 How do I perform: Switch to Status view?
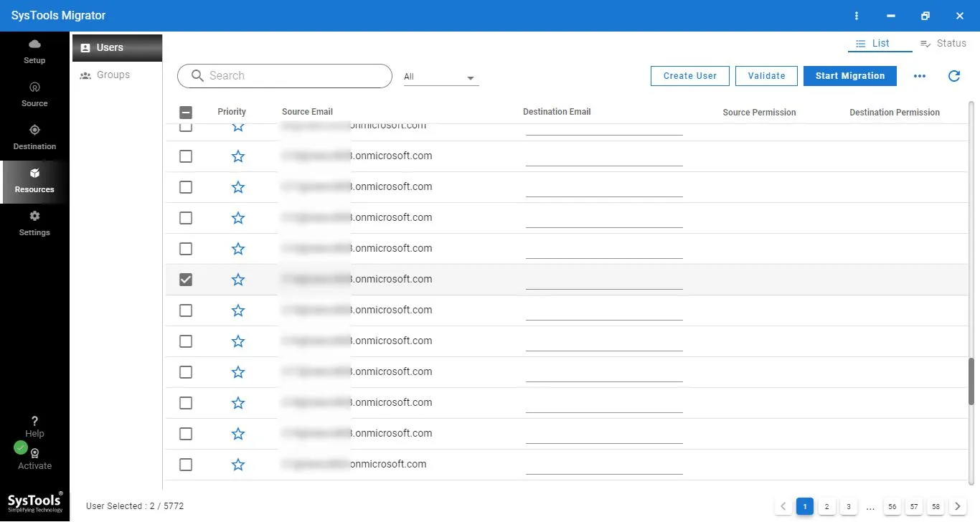pos(943,44)
